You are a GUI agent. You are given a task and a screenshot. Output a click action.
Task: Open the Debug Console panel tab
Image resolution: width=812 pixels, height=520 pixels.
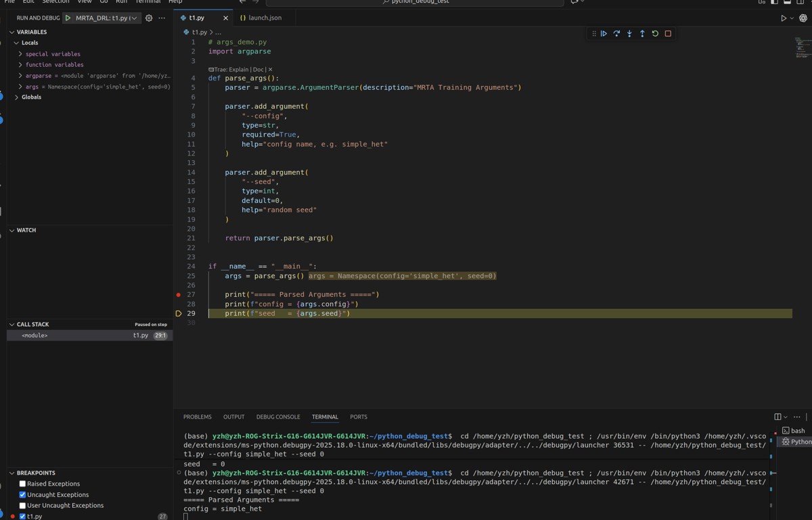pos(277,417)
